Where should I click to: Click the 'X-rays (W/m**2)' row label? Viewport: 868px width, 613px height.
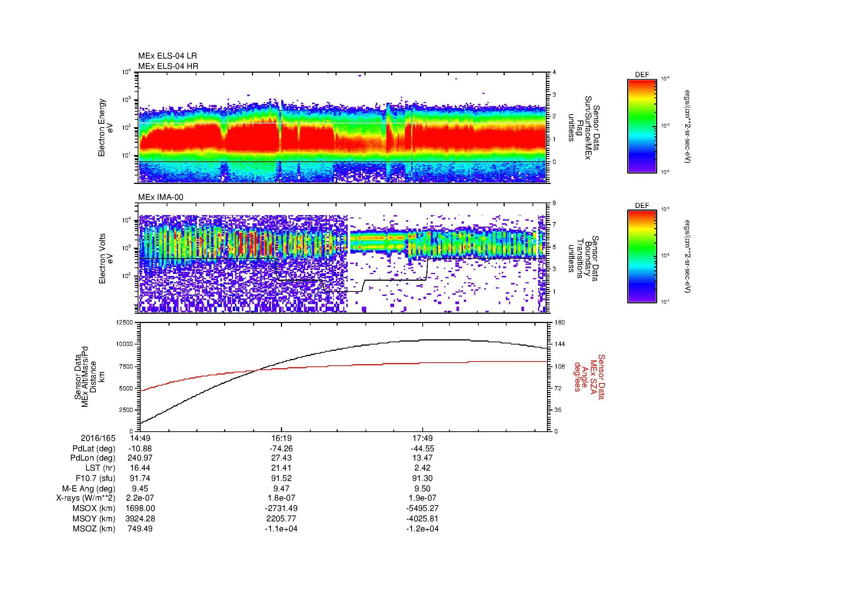pos(86,498)
